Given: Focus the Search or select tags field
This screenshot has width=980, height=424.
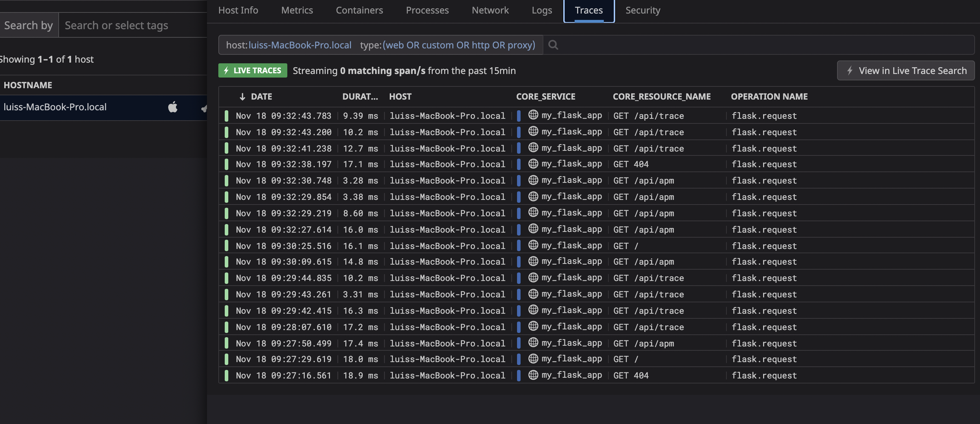Looking at the screenshot, I should tap(133, 25).
